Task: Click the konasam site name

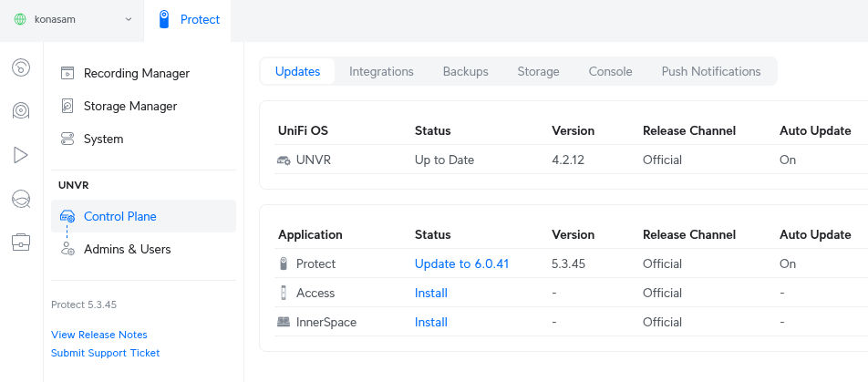Action: point(55,19)
